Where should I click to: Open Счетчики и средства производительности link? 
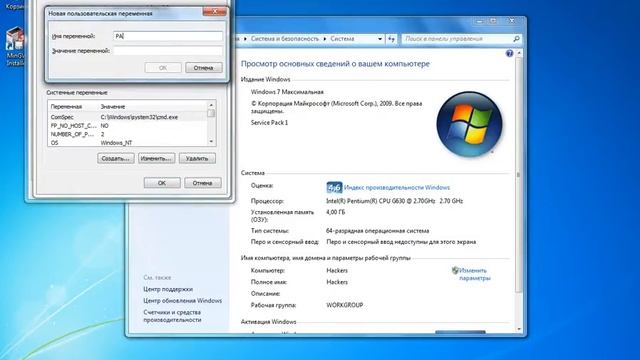tap(172, 316)
